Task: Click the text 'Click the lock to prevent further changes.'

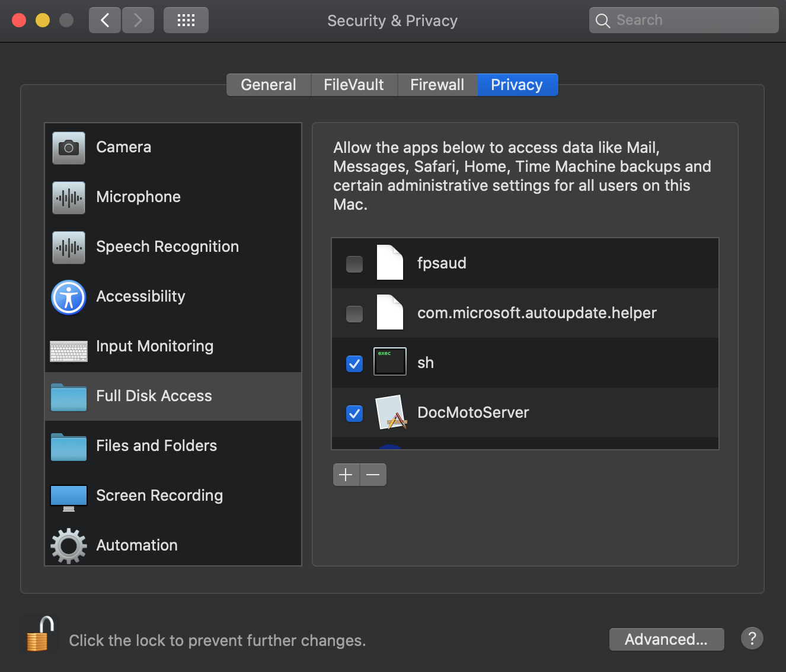Action: pos(218,641)
